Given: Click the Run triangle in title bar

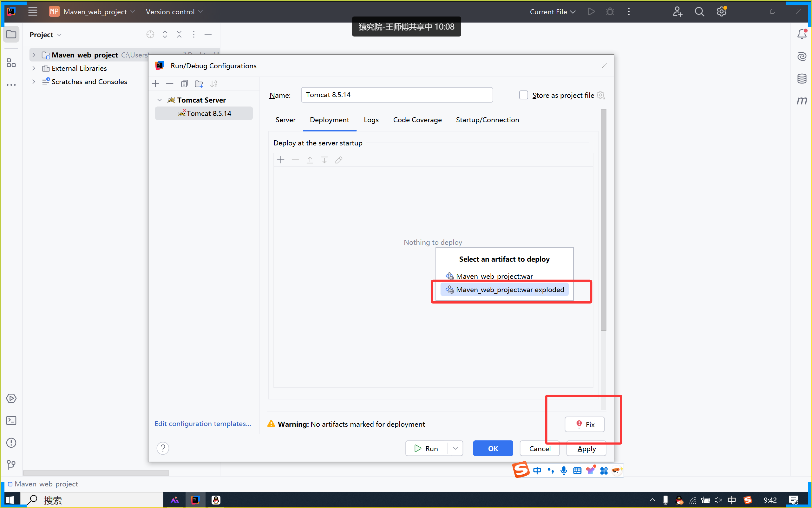Looking at the screenshot, I should click(x=591, y=12).
